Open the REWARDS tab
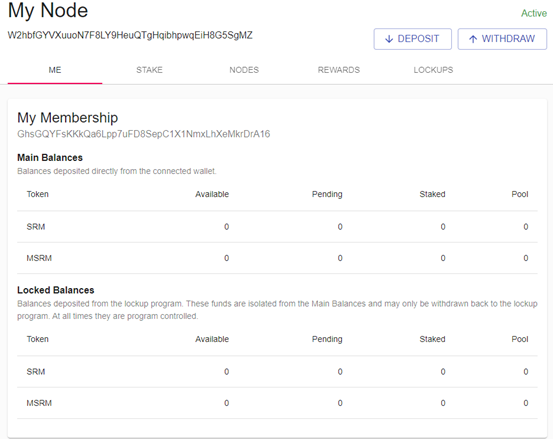 coord(339,70)
